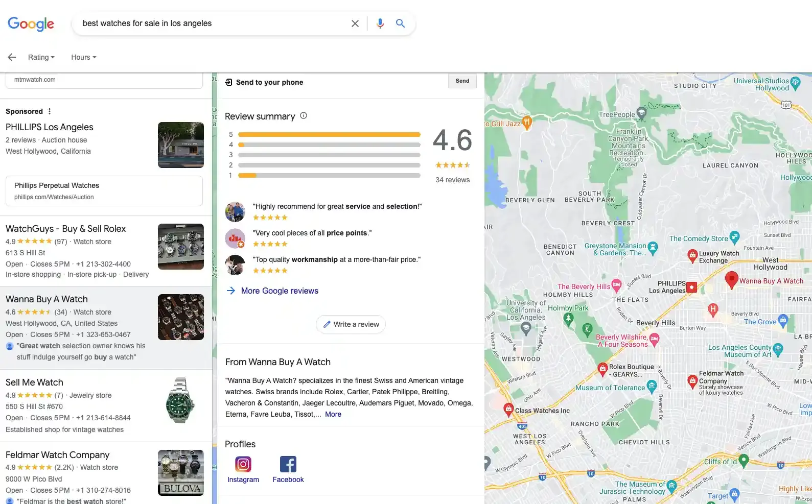Open the Facebook profile icon
The height and width of the screenshot is (504, 812).
[288, 464]
